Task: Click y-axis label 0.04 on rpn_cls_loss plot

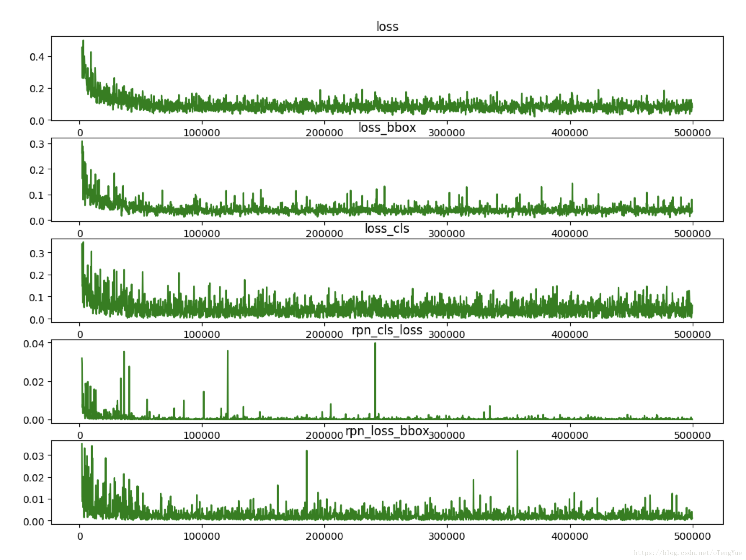Action: 34,344
